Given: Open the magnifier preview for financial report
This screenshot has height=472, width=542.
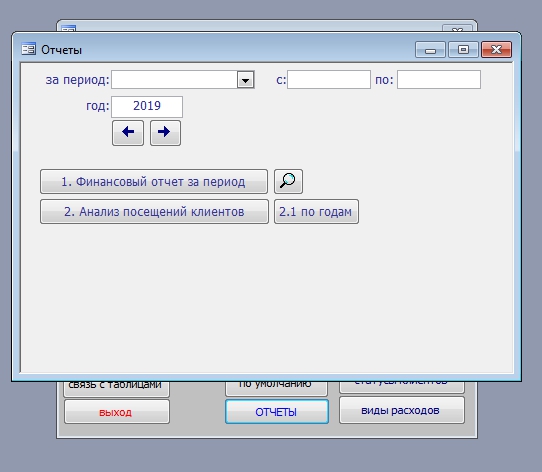Looking at the screenshot, I should pyautogui.click(x=288, y=181).
